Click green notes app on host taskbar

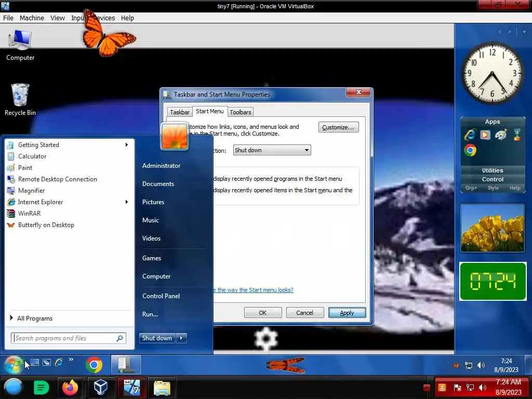(x=42, y=387)
